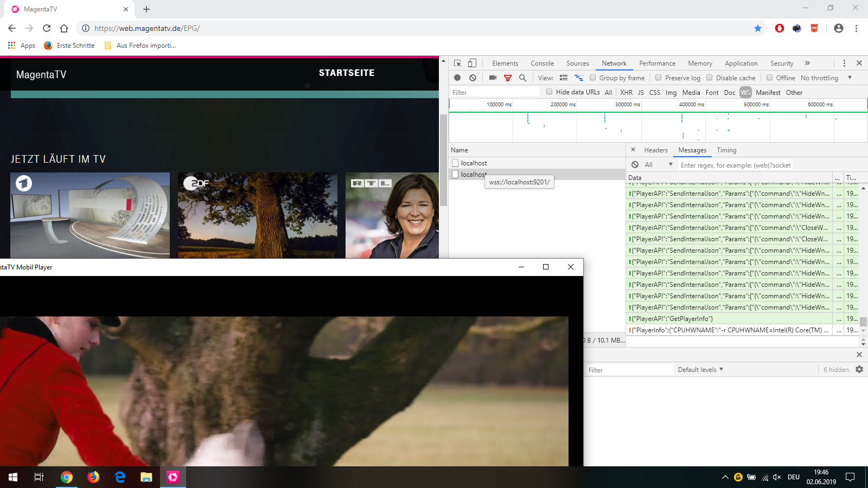Toggle Offline checkbox
Screen dimensions: 868x488
click(x=769, y=78)
